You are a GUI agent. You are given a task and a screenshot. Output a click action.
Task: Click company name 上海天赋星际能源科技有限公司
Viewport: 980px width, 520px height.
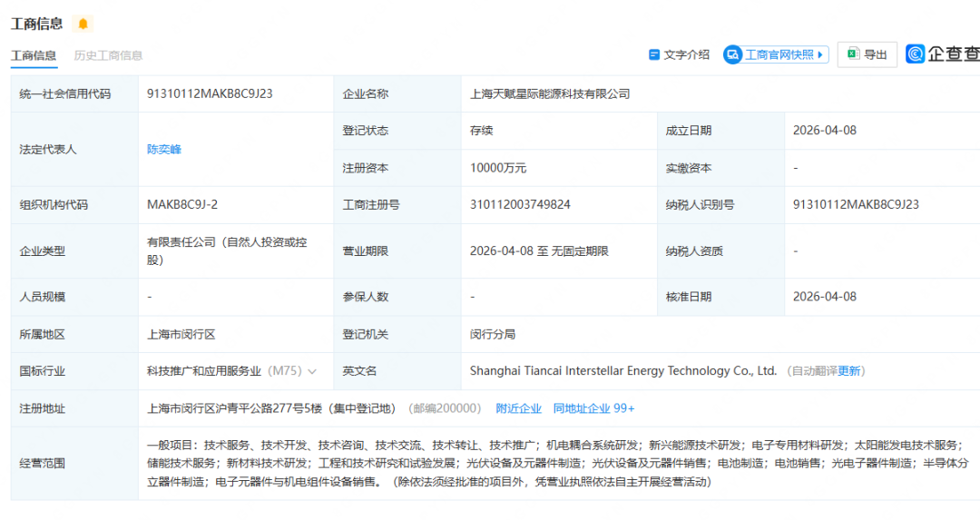tap(550, 93)
